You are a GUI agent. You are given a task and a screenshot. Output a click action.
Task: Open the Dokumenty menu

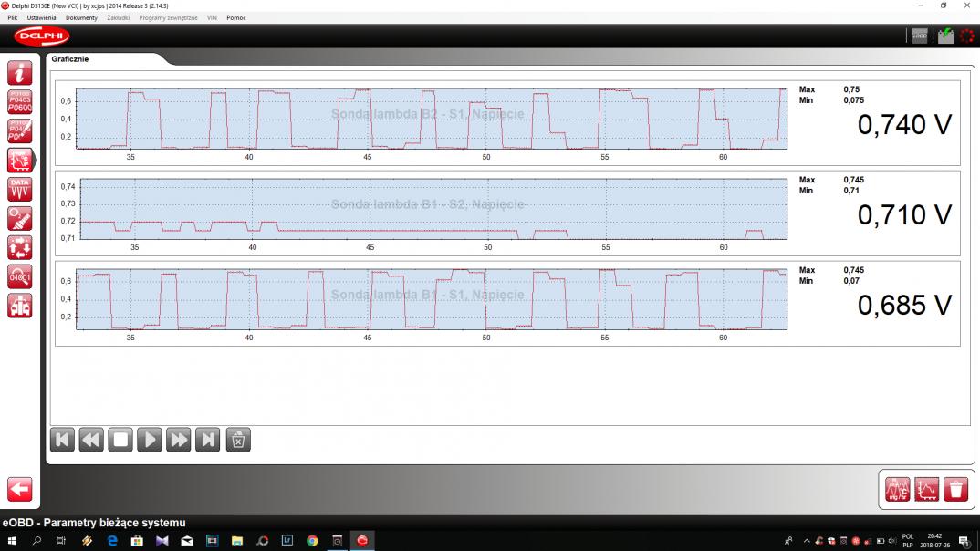click(x=81, y=18)
